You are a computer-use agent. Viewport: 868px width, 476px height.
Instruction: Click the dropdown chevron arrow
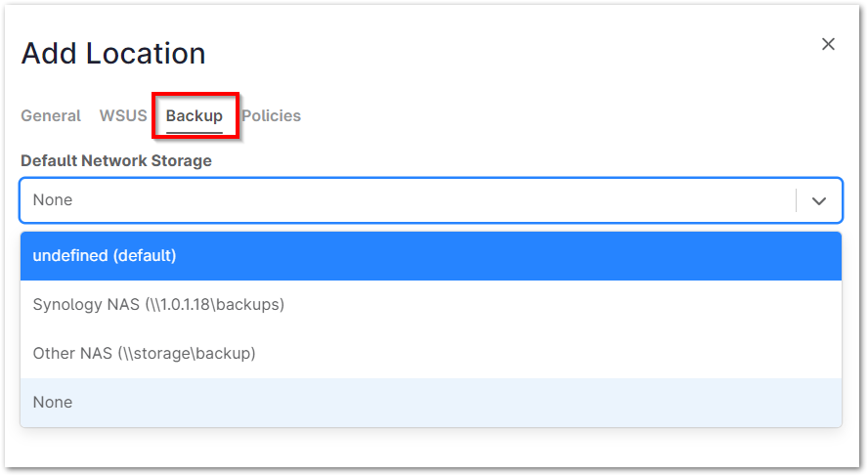(x=819, y=200)
